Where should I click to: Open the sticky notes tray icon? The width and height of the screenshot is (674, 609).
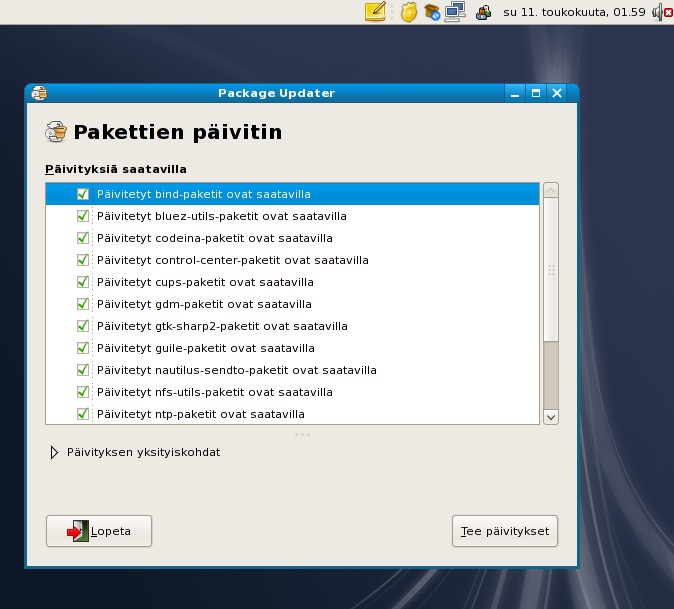click(375, 12)
